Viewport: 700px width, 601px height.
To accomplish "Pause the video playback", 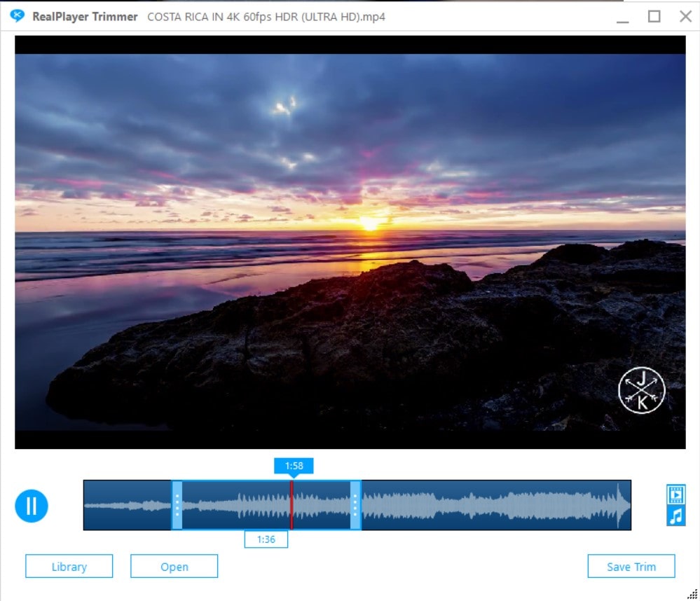I will pyautogui.click(x=32, y=506).
